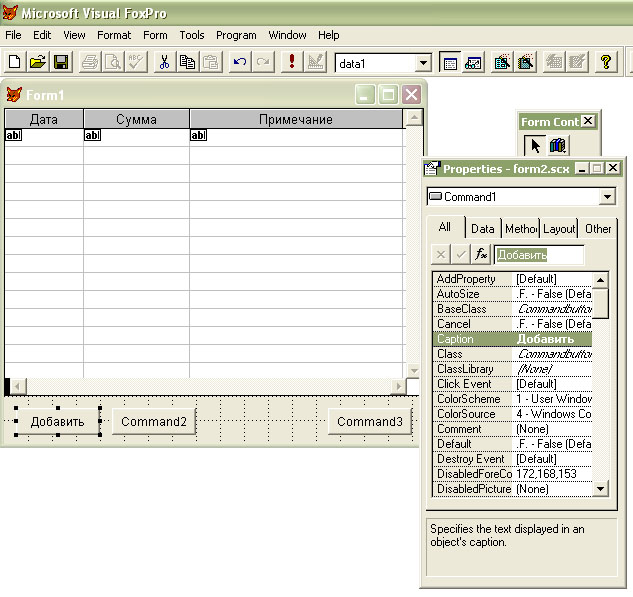Viewport: 633px width, 597px height.
Task: Switch to the Layout tab in Properties
Action: click(x=559, y=229)
